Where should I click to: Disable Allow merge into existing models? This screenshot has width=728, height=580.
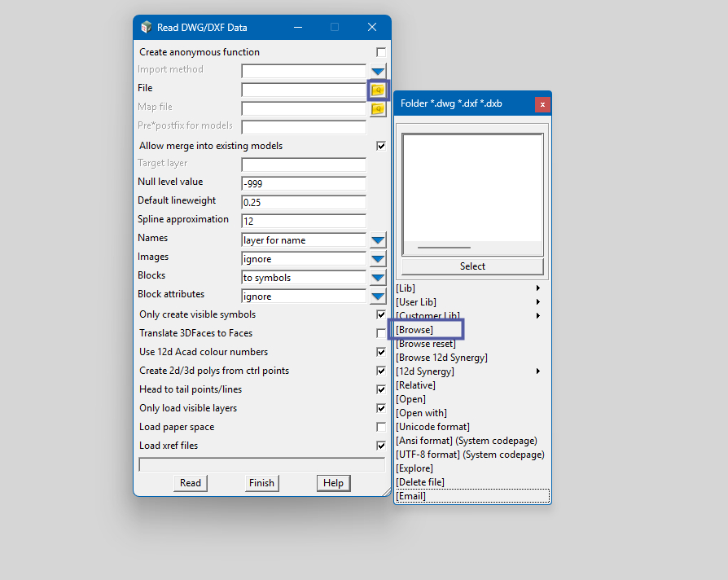[x=381, y=146]
